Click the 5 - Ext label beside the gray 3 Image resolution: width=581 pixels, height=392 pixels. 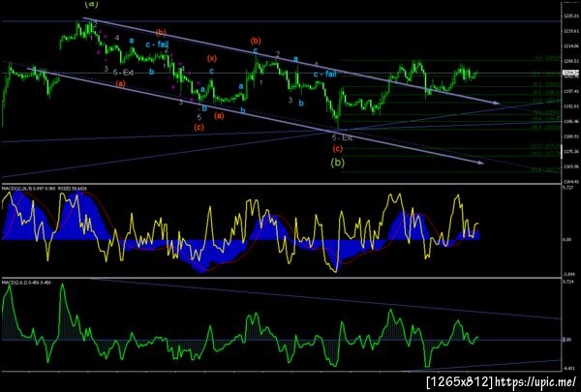point(123,73)
